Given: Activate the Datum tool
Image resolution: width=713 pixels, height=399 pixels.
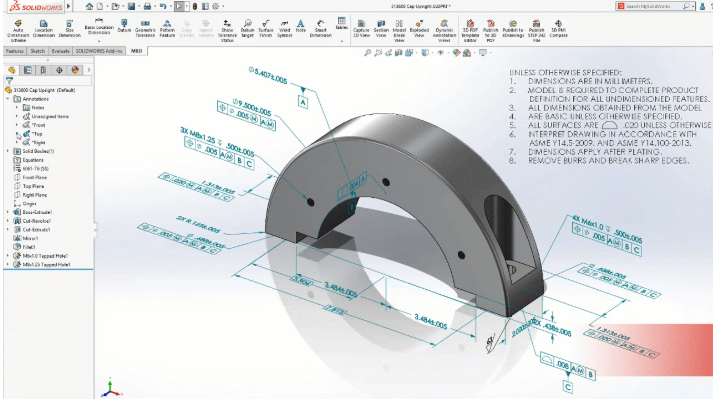Looking at the screenshot, I should 124,26.
